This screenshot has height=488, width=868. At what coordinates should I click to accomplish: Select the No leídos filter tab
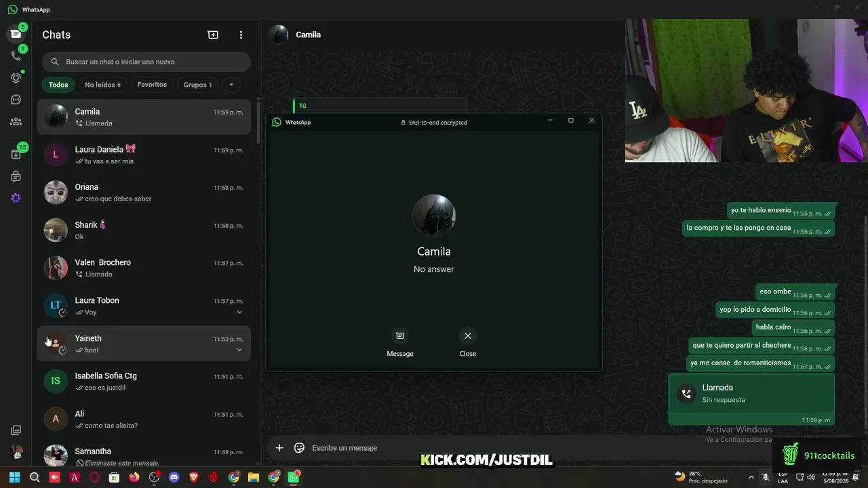click(102, 85)
